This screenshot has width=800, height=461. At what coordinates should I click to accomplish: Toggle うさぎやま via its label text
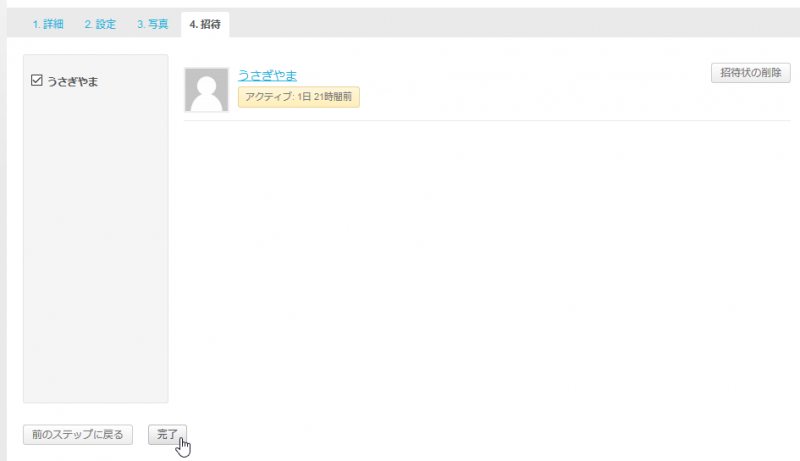(x=72, y=81)
